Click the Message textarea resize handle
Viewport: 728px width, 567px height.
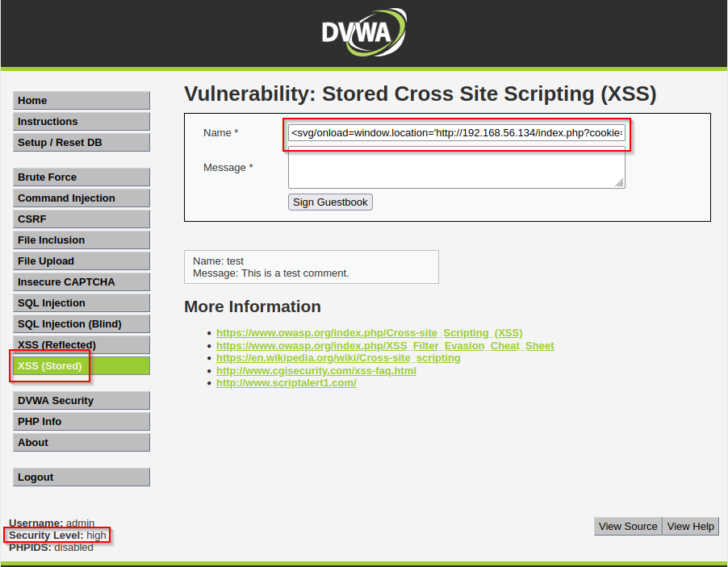coord(620,183)
